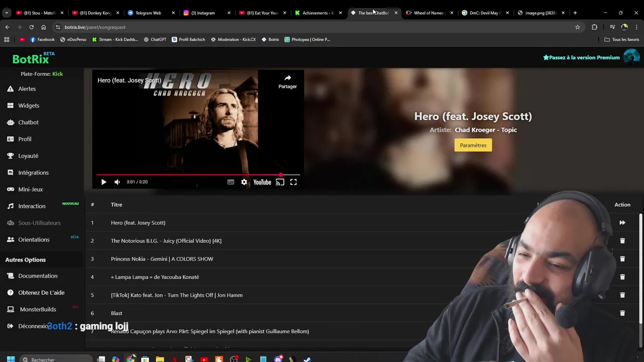Image resolution: width=644 pixels, height=362 pixels.
Task: Open the Interaction music section
Action: tap(32, 206)
